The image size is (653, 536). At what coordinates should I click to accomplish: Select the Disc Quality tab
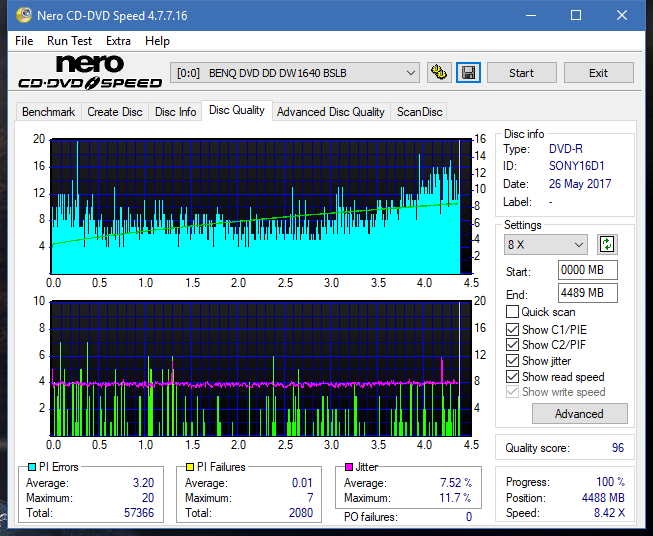point(237,110)
